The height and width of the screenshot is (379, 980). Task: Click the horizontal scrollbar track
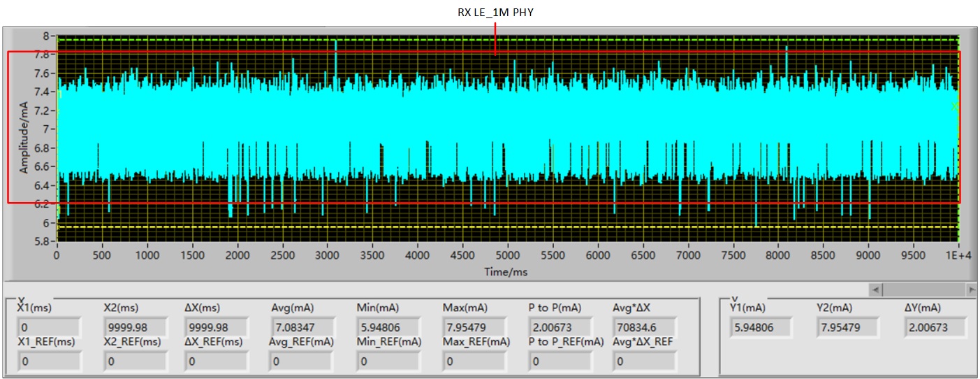pyautogui.click(x=923, y=289)
